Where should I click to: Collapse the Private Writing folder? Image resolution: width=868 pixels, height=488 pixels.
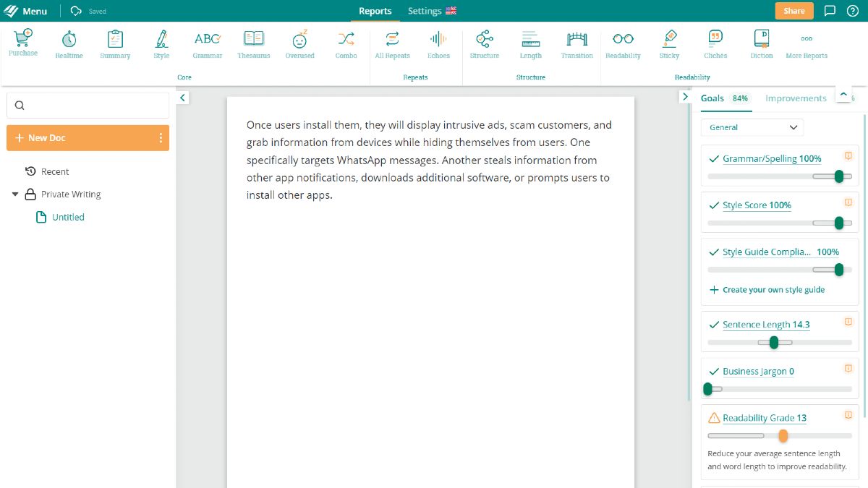tap(15, 194)
